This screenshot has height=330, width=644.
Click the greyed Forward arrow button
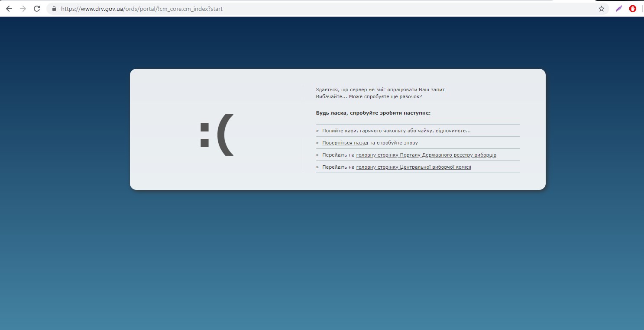pyautogui.click(x=23, y=9)
